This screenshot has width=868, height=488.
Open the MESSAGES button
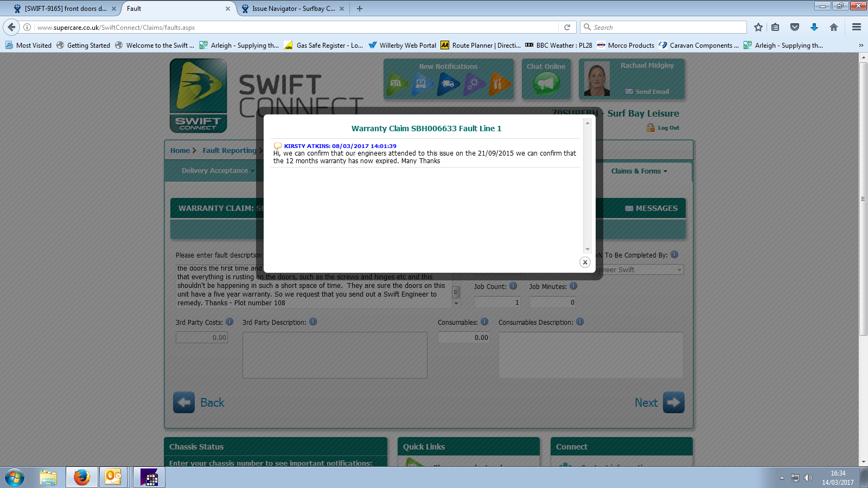(651, 208)
